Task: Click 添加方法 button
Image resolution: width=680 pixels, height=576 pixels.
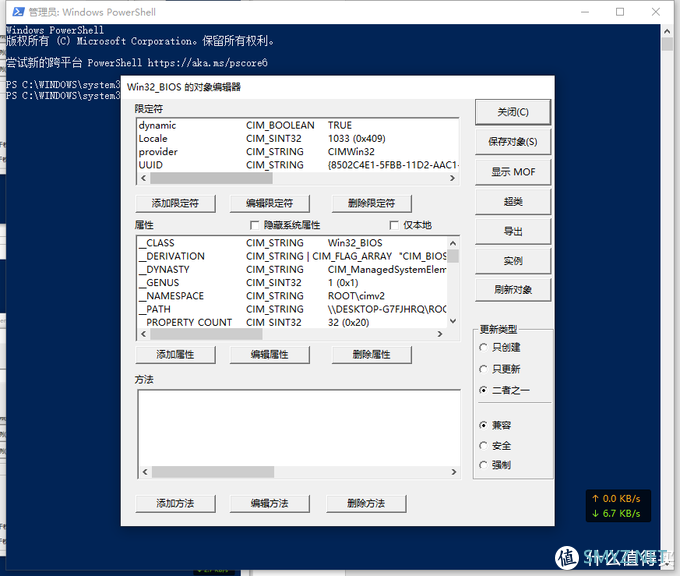Action: [x=175, y=504]
